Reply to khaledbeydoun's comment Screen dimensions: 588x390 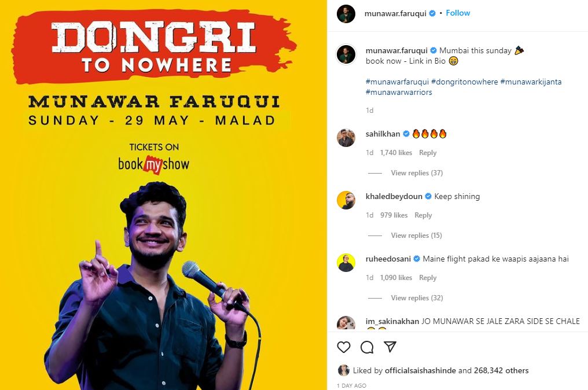[423, 215]
